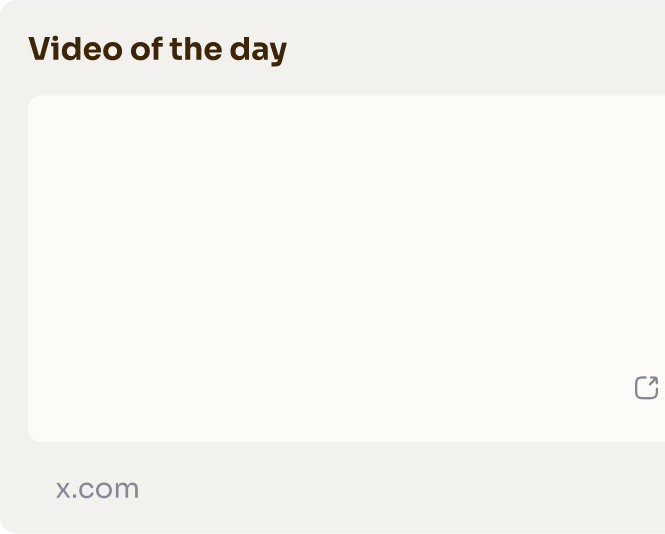
Task: Click the open-in-new-window icon
Action: coord(647,387)
